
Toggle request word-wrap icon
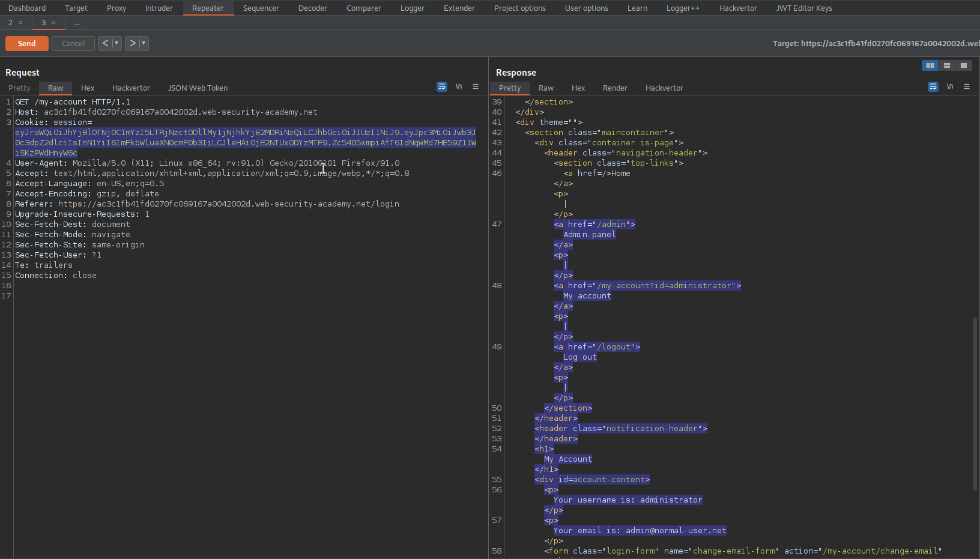pyautogui.click(x=442, y=86)
